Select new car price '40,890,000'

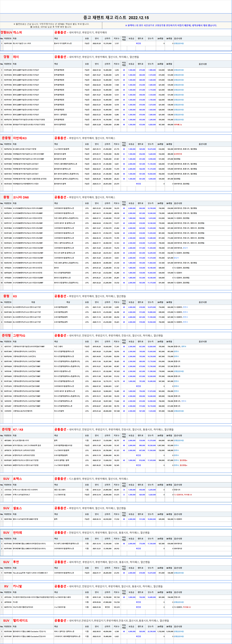tap(107, 631)
